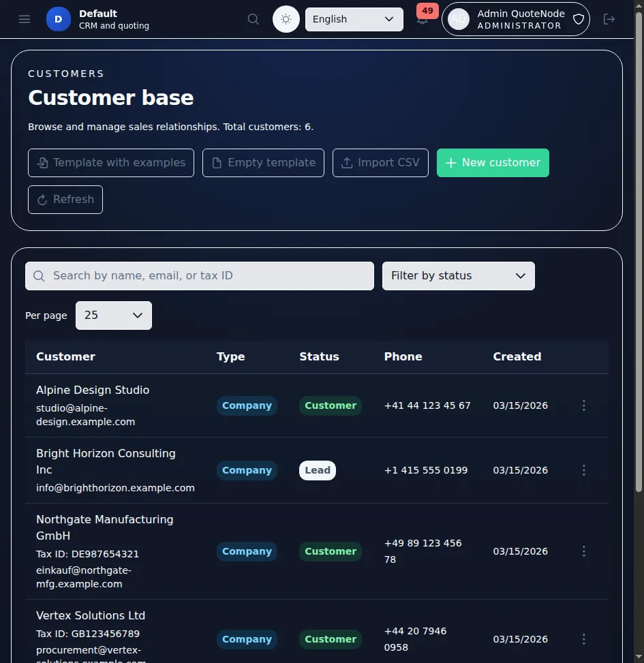
Task: Toggle the light/dark theme
Action: [x=286, y=19]
